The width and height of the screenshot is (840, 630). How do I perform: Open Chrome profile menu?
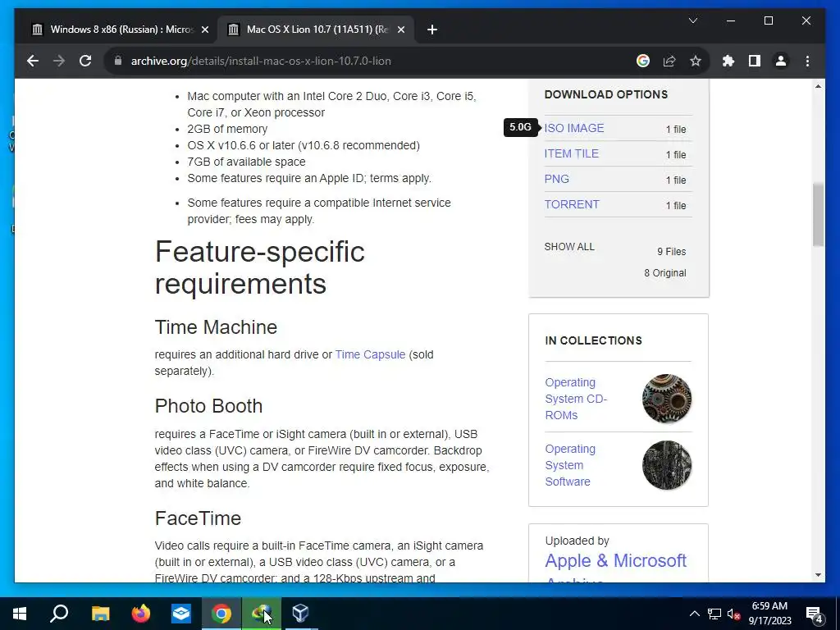click(x=781, y=61)
